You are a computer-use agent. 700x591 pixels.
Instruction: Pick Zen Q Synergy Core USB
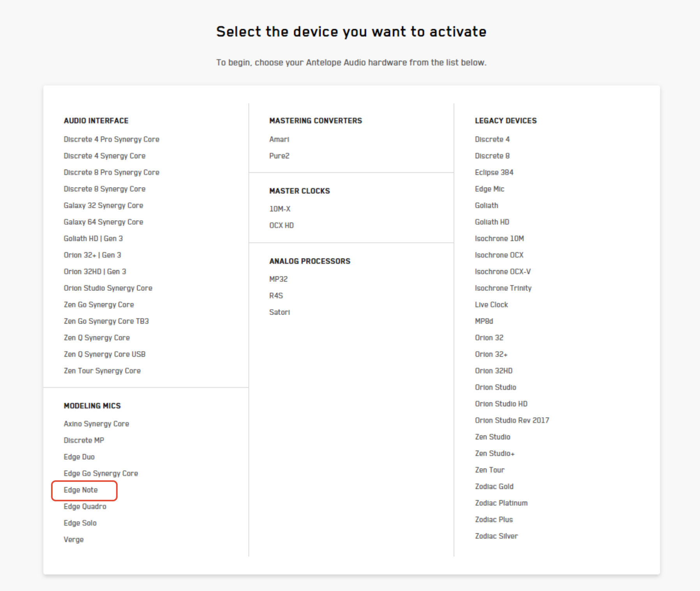point(104,354)
